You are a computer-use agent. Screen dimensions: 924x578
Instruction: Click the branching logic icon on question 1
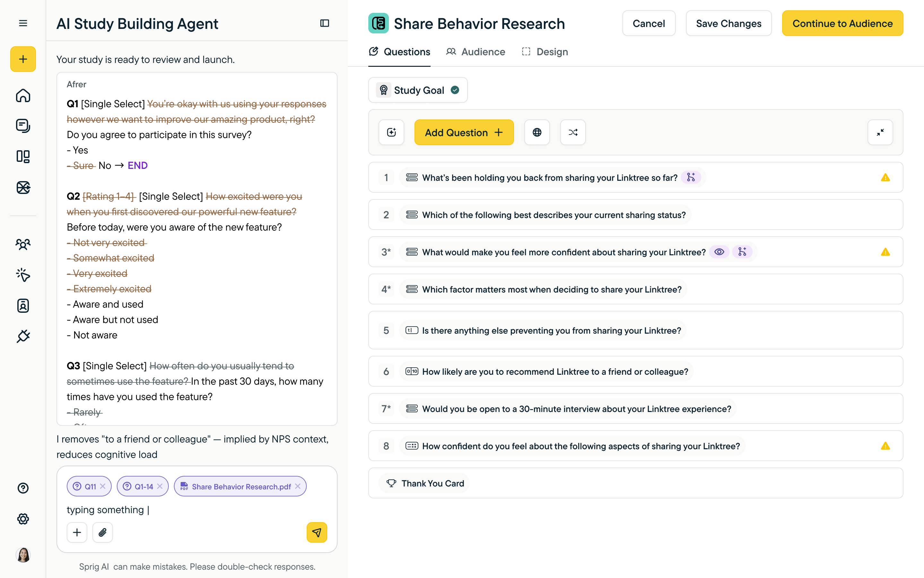pos(691,177)
